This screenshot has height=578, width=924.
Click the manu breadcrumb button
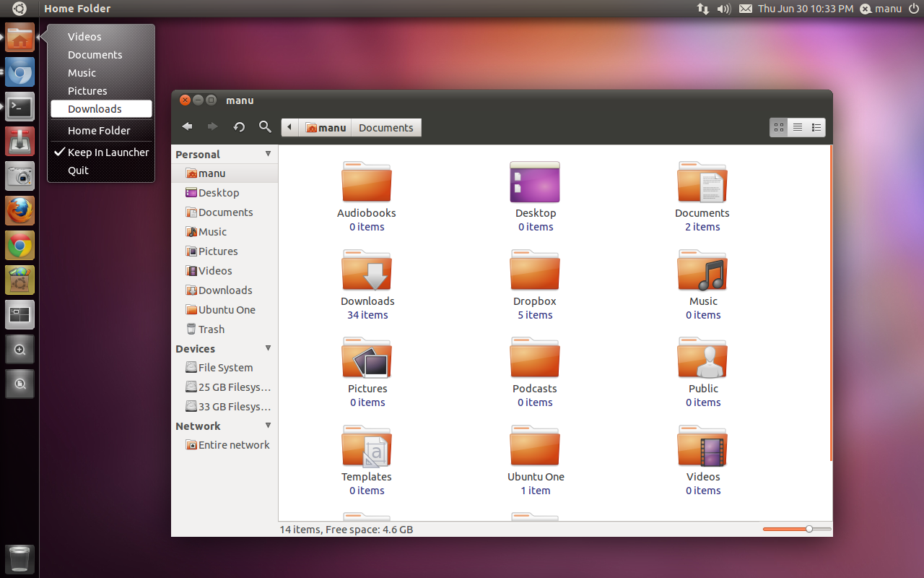click(326, 127)
